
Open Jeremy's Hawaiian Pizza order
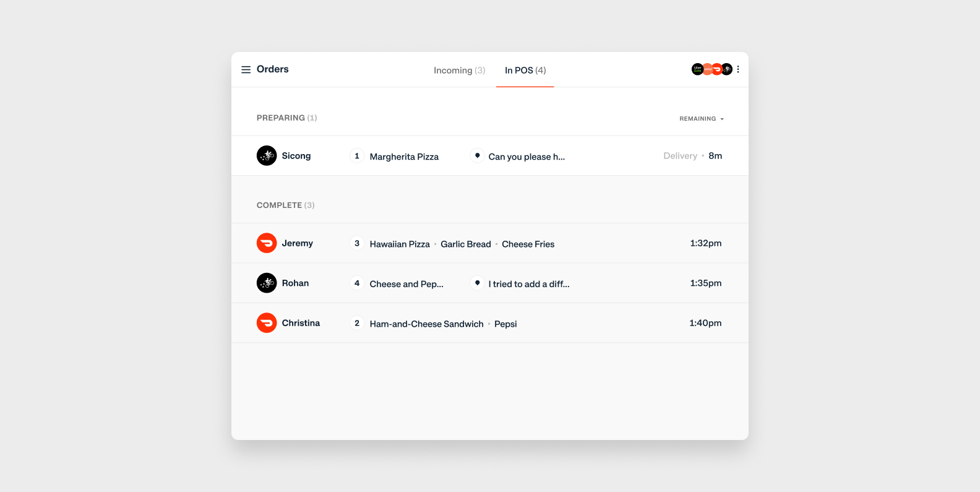click(x=400, y=244)
